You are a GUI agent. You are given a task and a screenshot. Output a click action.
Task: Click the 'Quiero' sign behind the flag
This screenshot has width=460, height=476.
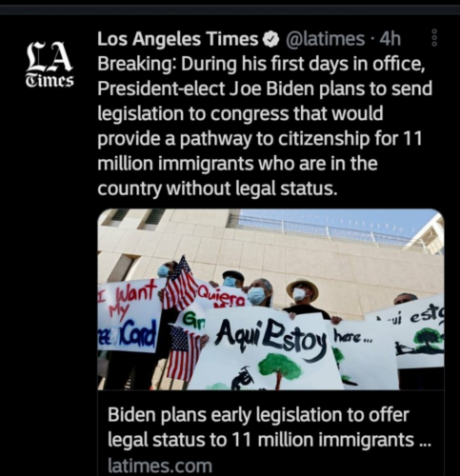pyautogui.click(x=221, y=297)
